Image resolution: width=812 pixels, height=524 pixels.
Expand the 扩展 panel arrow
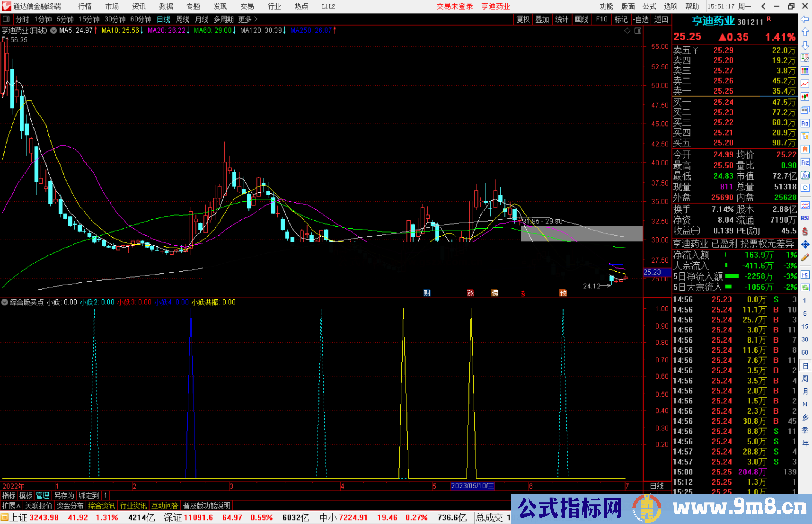[11, 506]
